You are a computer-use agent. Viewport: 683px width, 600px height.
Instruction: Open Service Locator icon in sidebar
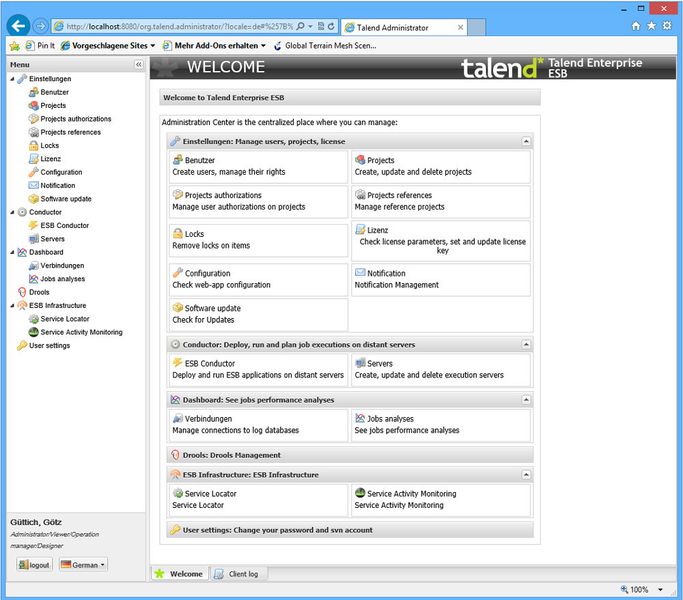(34, 319)
